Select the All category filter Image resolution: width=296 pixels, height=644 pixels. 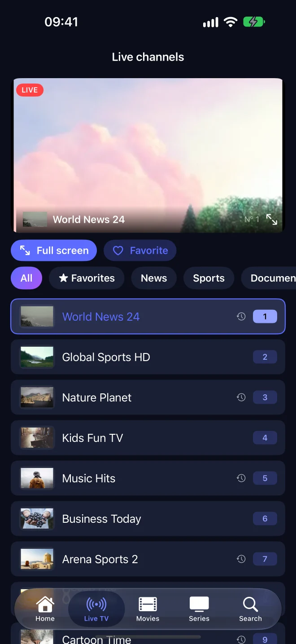[x=26, y=278]
